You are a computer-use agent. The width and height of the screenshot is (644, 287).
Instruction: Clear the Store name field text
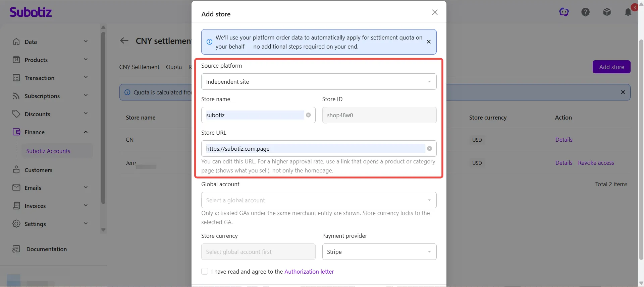tap(308, 115)
